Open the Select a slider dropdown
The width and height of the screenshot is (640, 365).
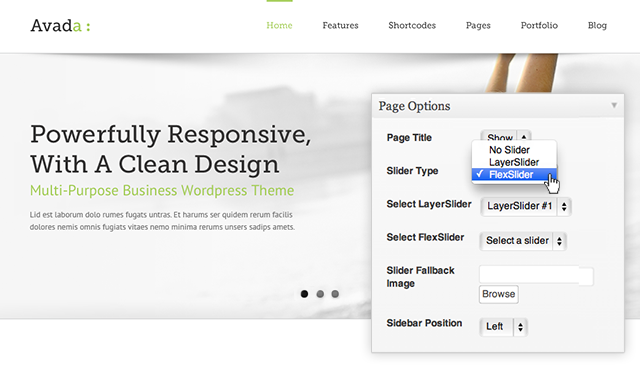click(x=523, y=241)
